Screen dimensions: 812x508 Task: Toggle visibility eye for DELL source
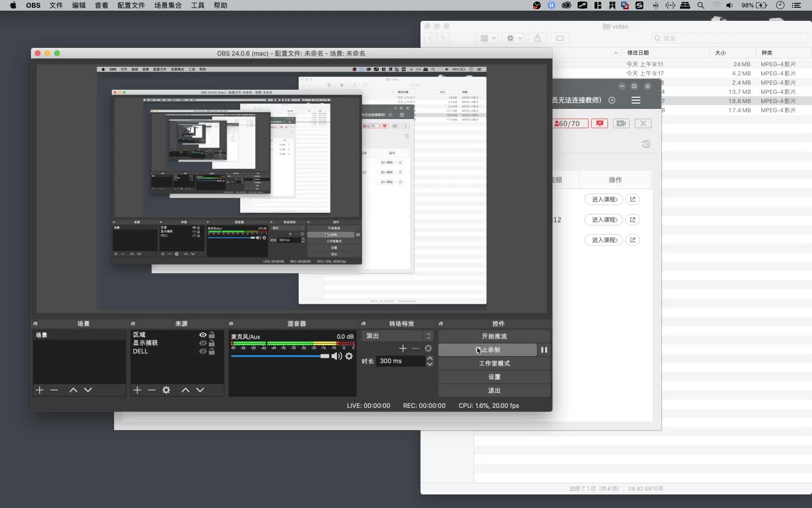[x=203, y=351]
